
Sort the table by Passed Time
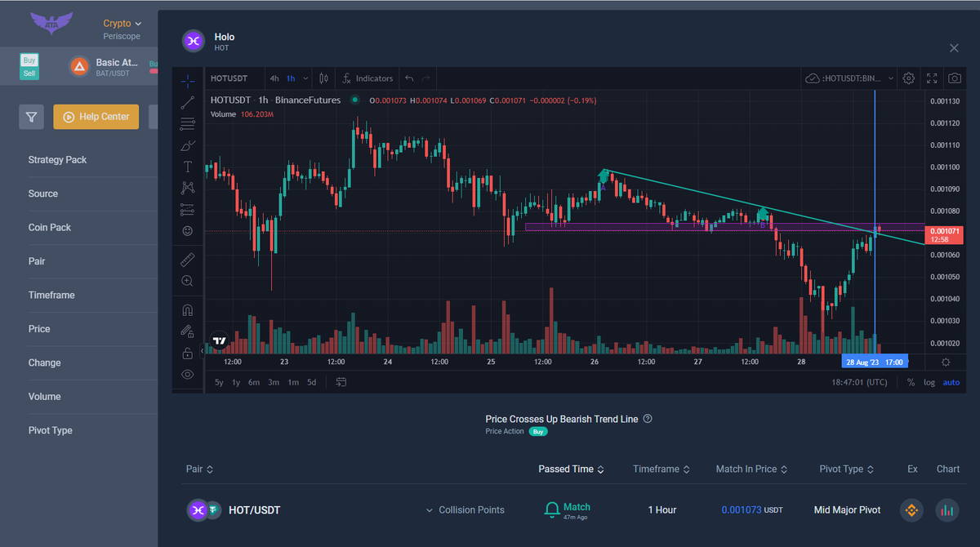coord(570,469)
